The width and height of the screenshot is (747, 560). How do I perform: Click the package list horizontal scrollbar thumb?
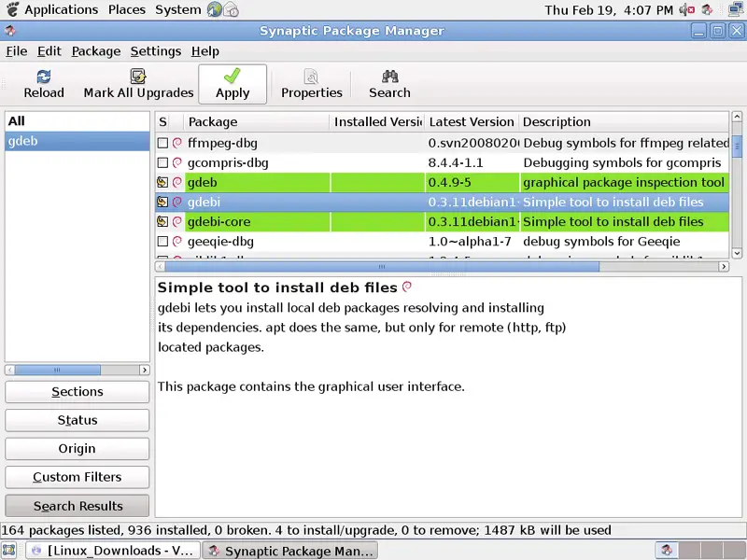382,267
